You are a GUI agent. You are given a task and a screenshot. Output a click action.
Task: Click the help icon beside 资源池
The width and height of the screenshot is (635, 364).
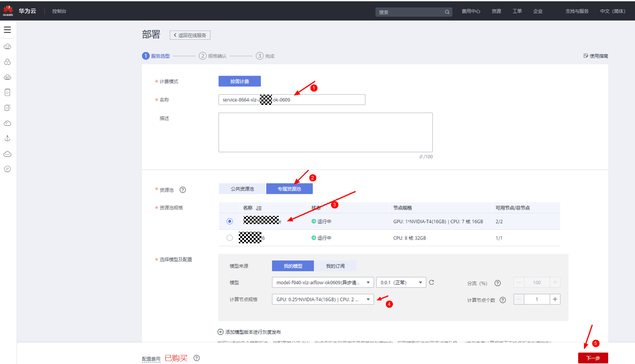pos(182,190)
